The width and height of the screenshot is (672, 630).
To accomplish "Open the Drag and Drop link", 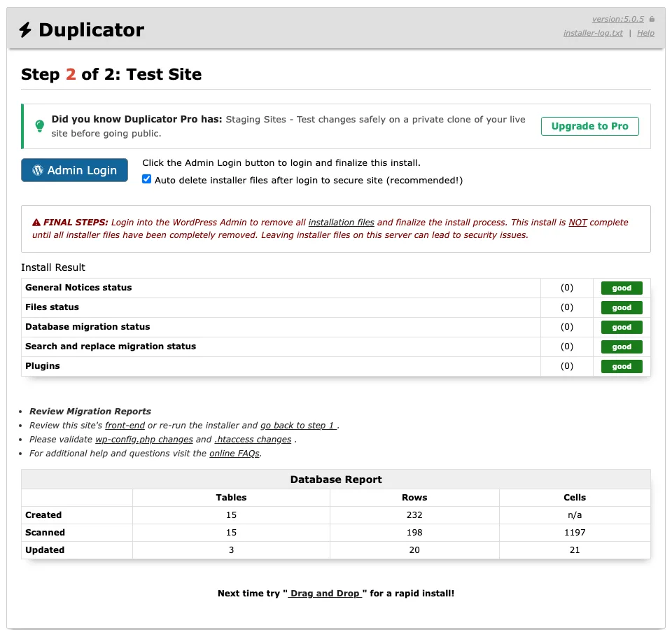I will point(325,594).
